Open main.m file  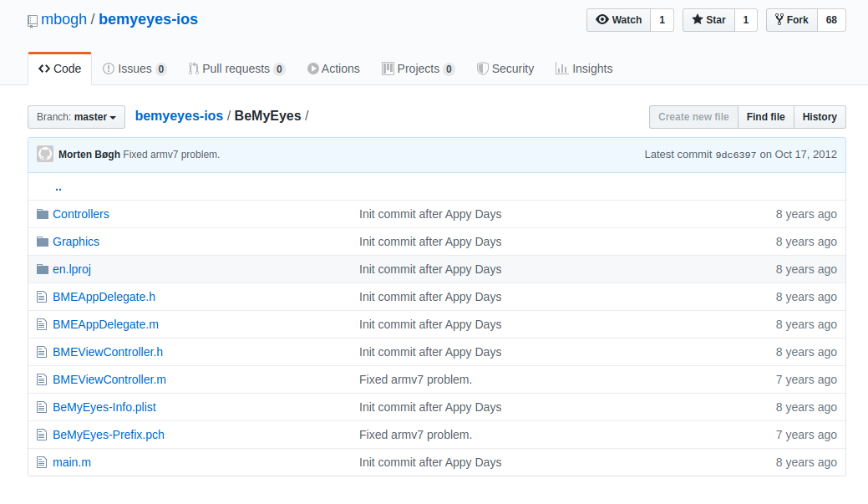72,462
